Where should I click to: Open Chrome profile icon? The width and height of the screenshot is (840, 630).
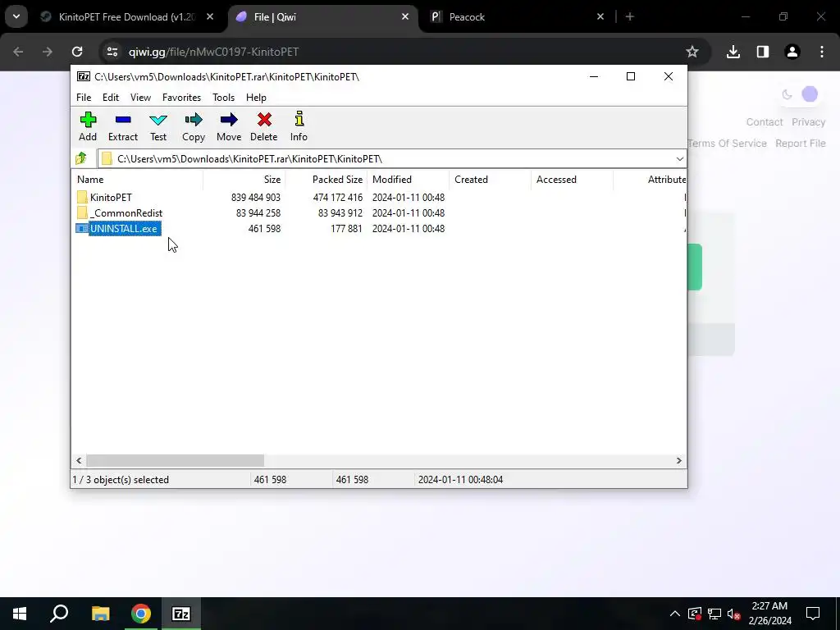coord(792,52)
